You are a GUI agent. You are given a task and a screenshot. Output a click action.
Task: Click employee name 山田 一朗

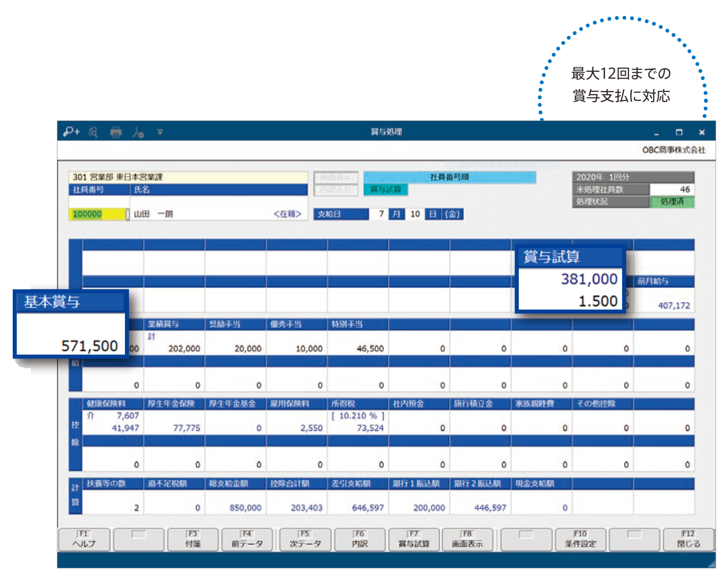point(153,214)
